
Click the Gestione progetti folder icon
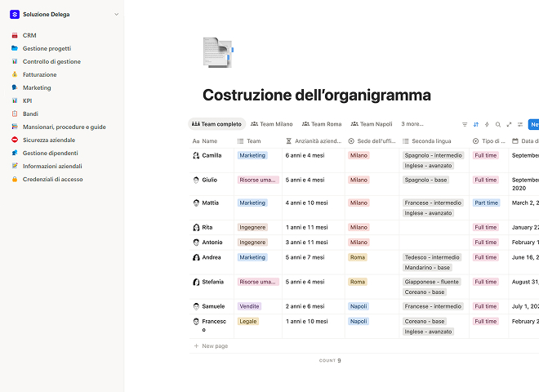15,48
